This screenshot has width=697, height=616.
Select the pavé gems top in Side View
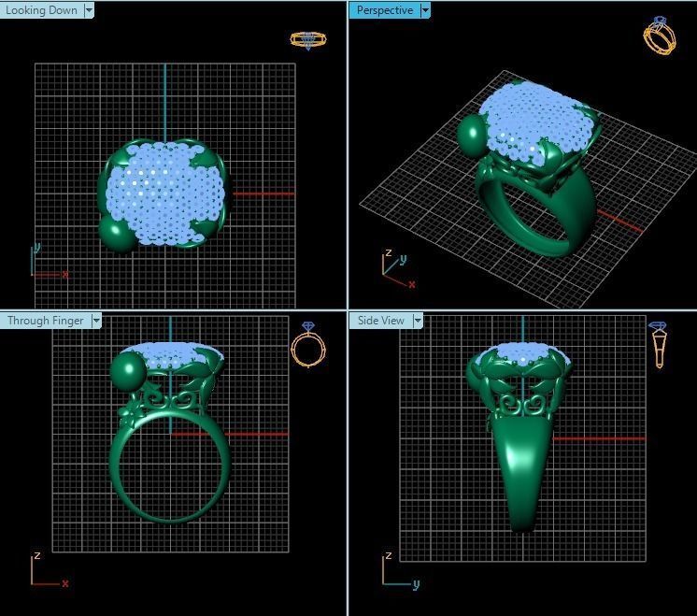click(x=523, y=354)
